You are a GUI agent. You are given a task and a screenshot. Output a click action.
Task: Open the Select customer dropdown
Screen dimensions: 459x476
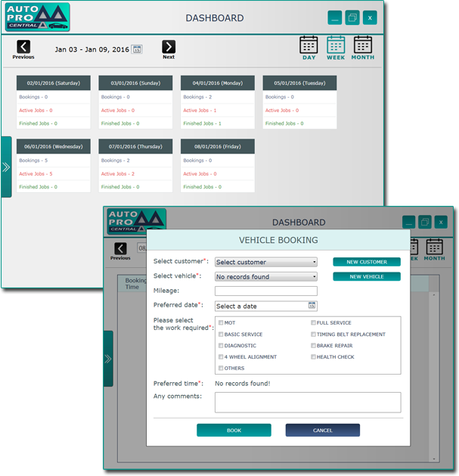coord(266,262)
